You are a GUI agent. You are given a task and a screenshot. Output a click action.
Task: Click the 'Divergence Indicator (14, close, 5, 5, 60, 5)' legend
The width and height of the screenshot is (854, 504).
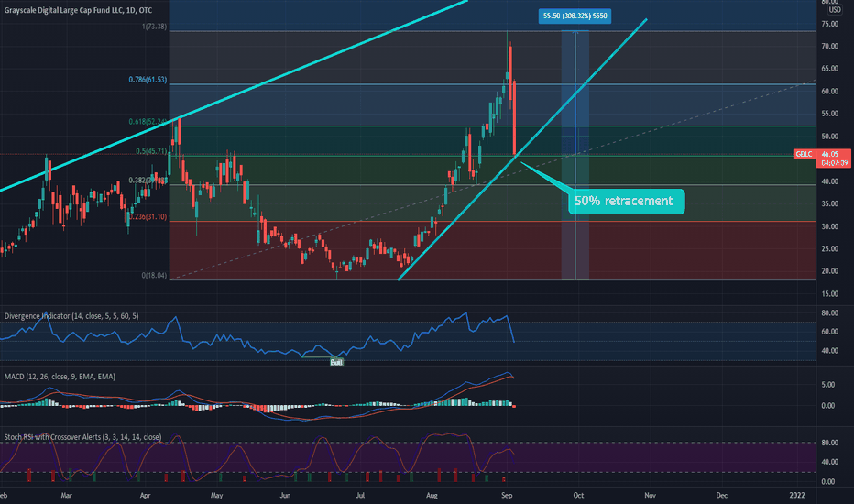(x=71, y=316)
